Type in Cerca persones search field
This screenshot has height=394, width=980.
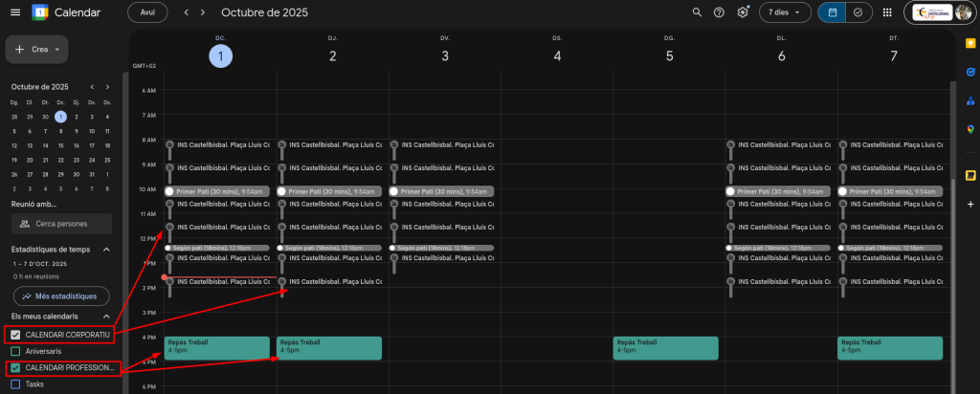[61, 224]
